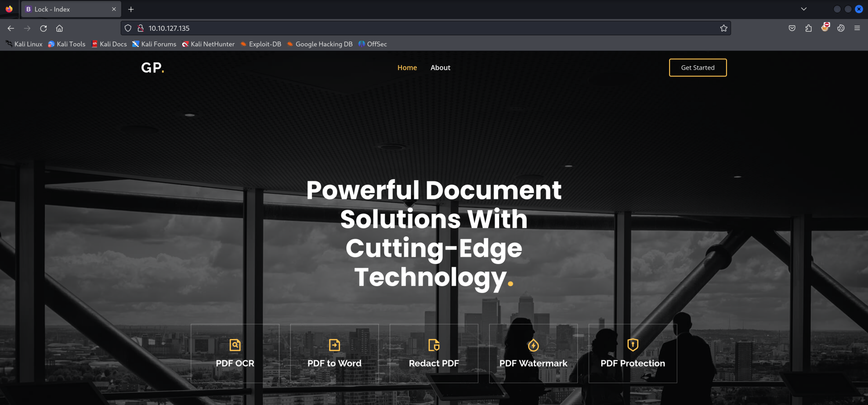The height and width of the screenshot is (405, 868).
Task: Open the Firefox hamburger application menu
Action: click(857, 28)
